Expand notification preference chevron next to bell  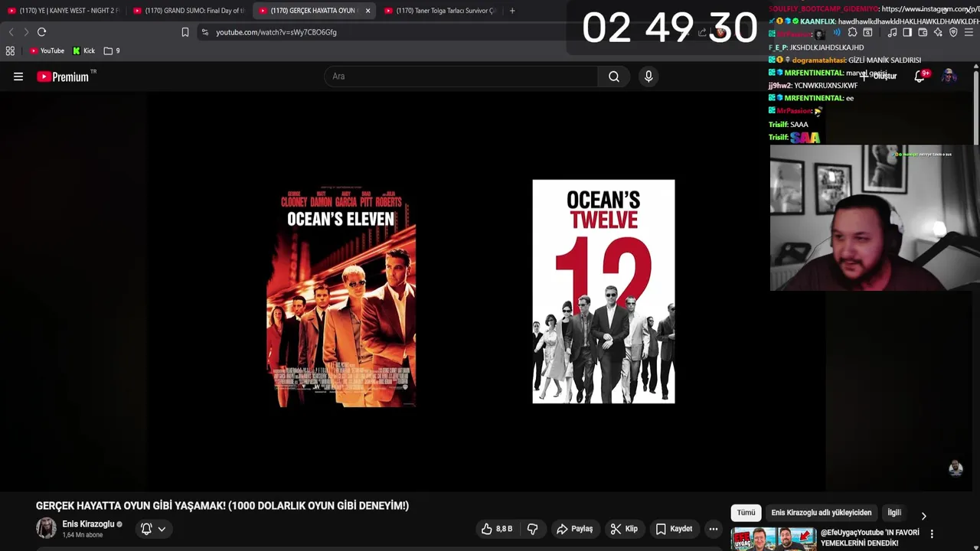[x=162, y=529]
